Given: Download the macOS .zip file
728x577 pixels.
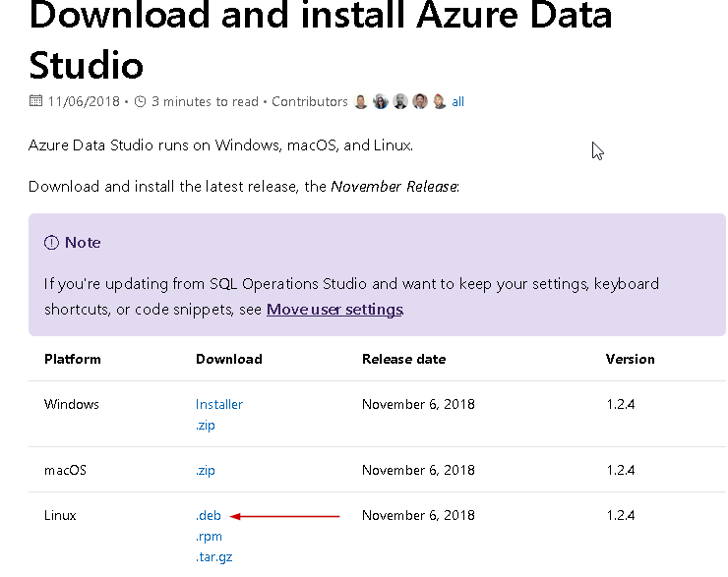Looking at the screenshot, I should pos(205,471).
